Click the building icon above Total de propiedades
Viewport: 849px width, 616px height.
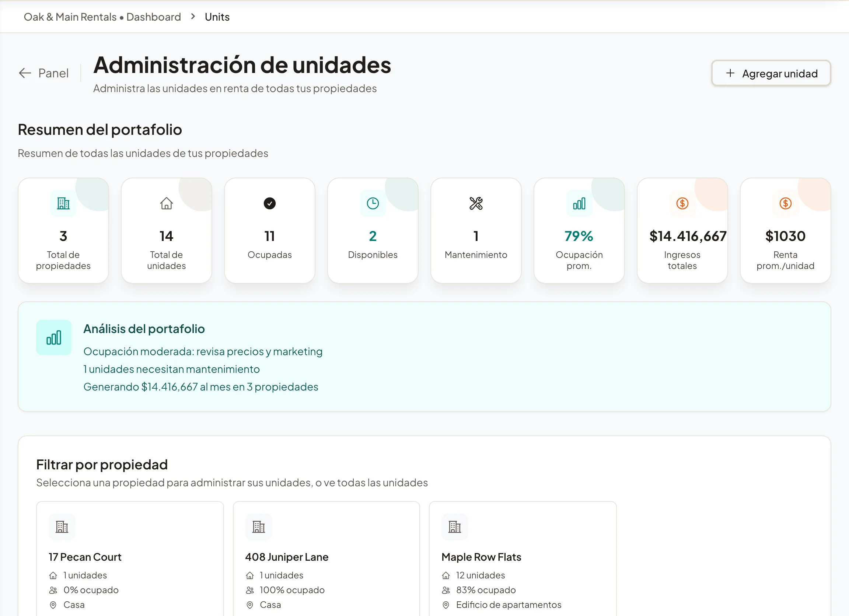pos(63,203)
